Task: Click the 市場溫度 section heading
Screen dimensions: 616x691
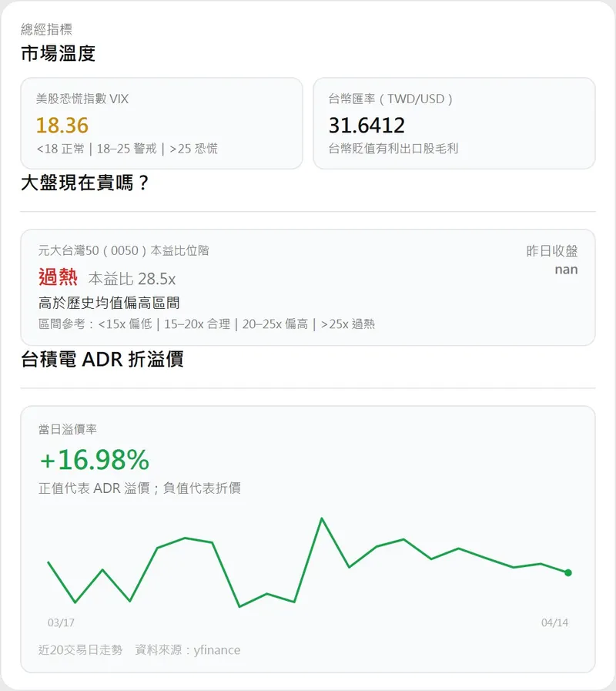Action: pyautogui.click(x=58, y=53)
